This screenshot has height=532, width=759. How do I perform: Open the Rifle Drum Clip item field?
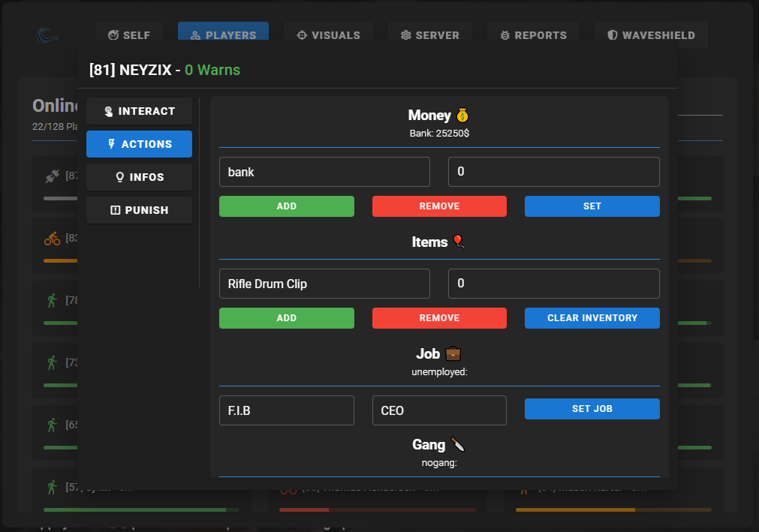324,284
